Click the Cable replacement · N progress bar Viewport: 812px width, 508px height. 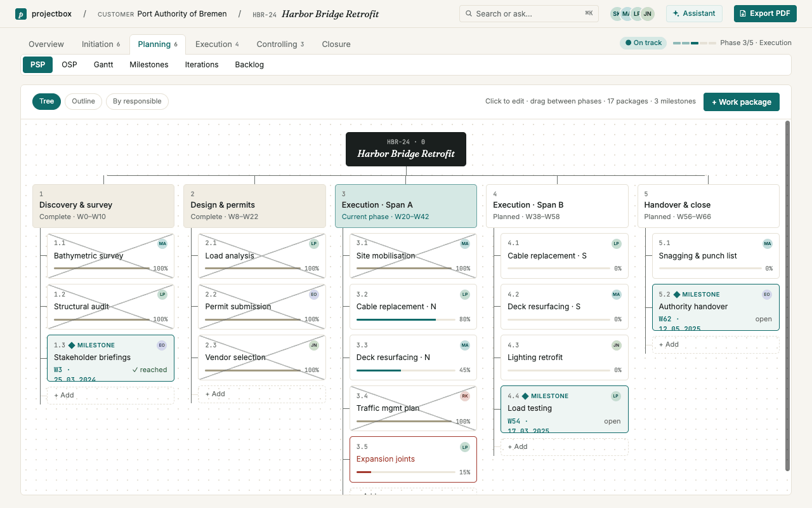[x=405, y=319]
